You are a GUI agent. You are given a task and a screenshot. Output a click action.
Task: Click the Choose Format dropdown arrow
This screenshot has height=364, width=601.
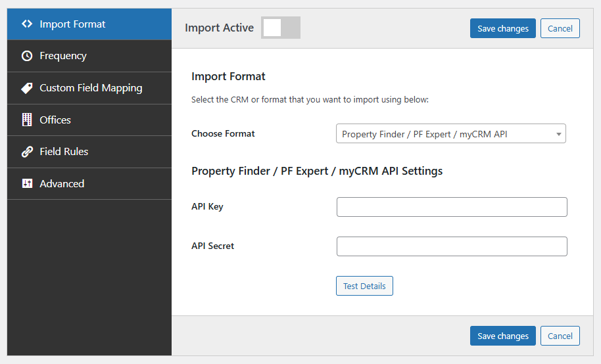click(558, 134)
